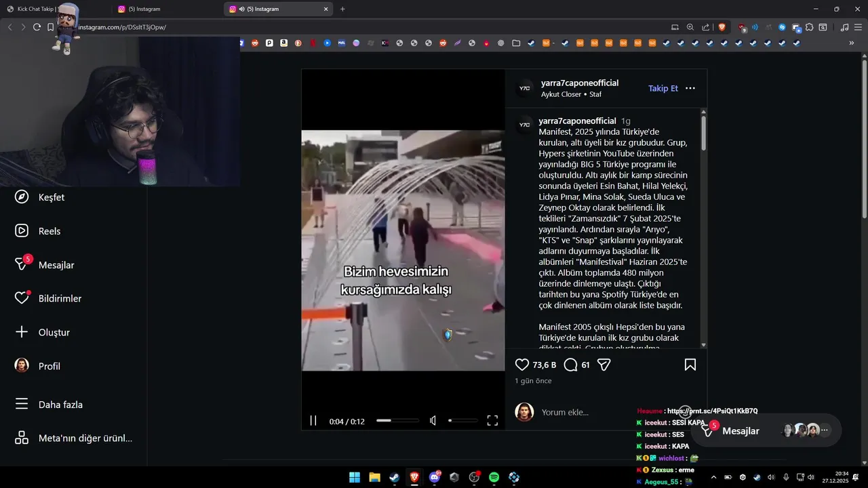This screenshot has width=868, height=488.
Task: Enter fullscreen video mode
Action: 492,420
